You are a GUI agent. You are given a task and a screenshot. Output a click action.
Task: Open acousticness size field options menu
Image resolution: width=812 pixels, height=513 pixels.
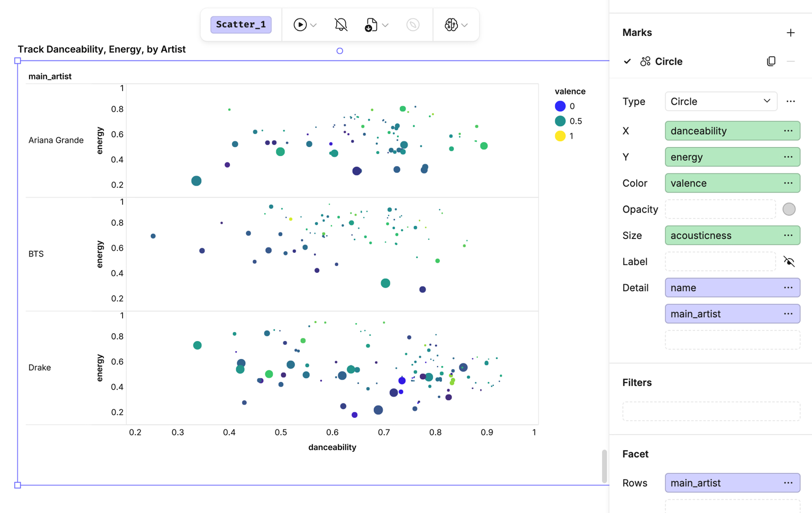(x=788, y=235)
